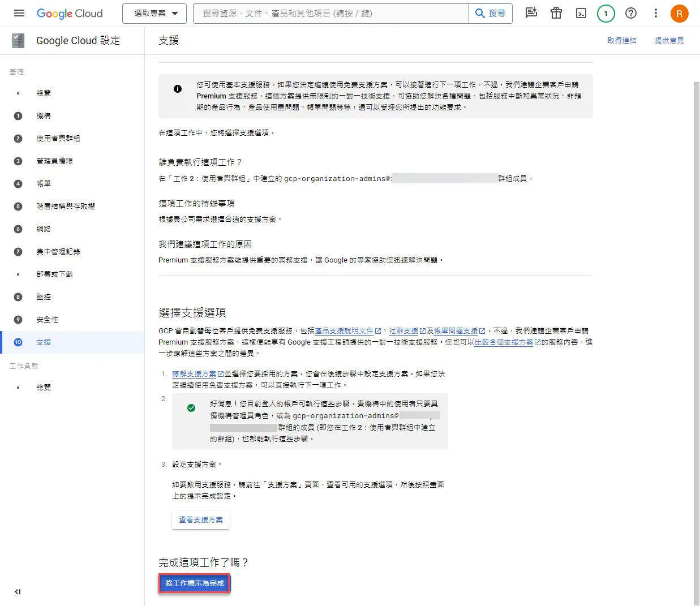Viewport: 700px width, 606px height.
Task: Open the three-dot settings menu
Action: (x=656, y=13)
